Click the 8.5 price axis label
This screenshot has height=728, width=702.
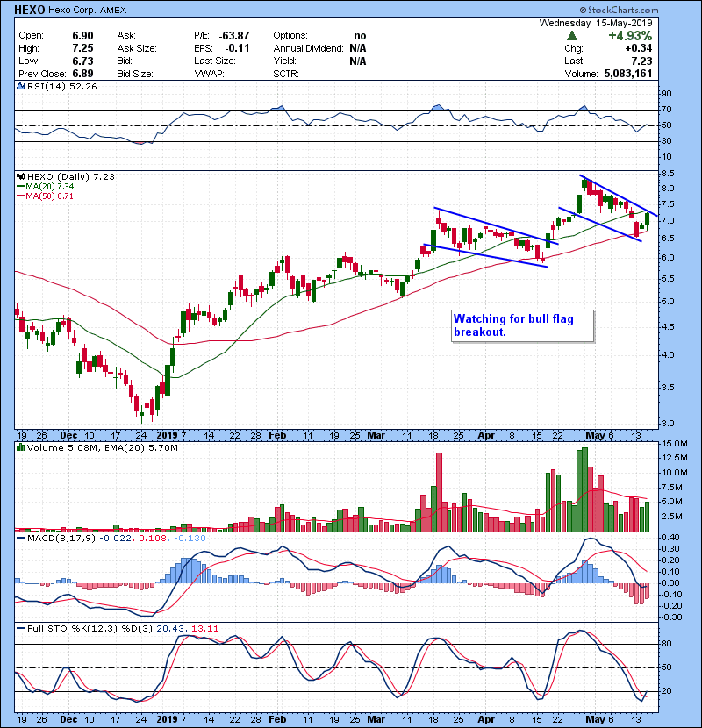[x=667, y=174]
